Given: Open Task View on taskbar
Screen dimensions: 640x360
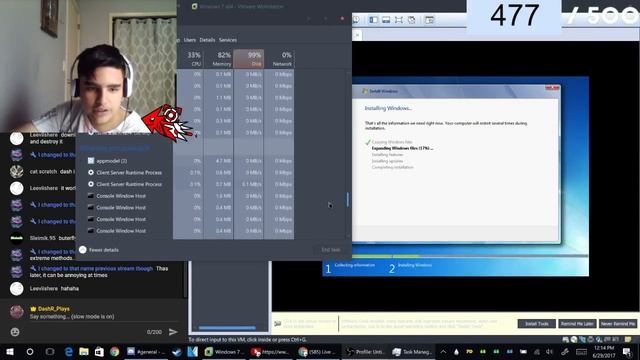Looking at the screenshot, I should (x=50, y=351).
